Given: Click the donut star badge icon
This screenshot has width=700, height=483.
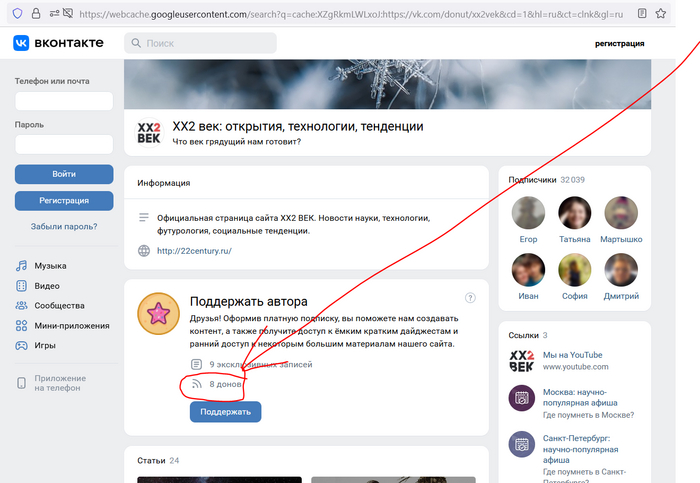Looking at the screenshot, I should [x=158, y=314].
